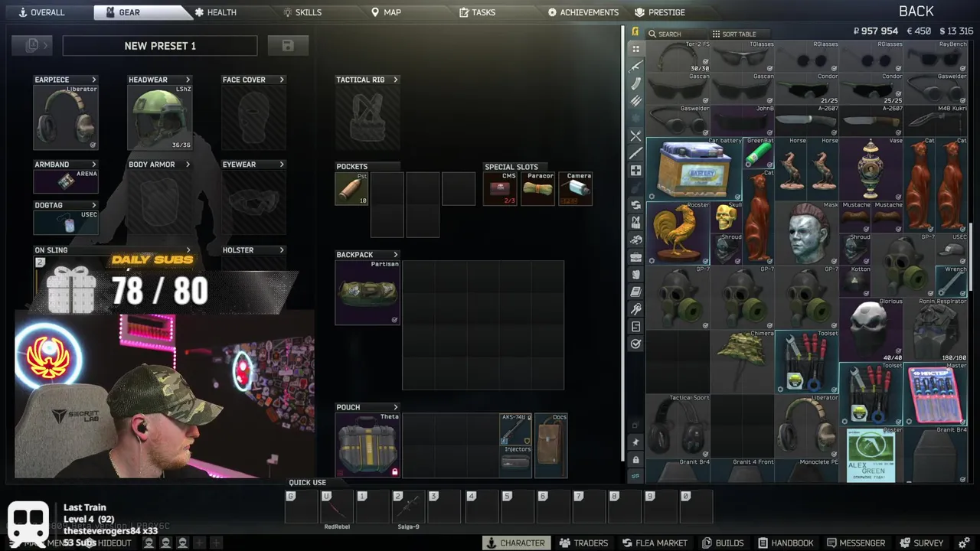
Task: Open Traders from bottom bar
Action: point(583,543)
